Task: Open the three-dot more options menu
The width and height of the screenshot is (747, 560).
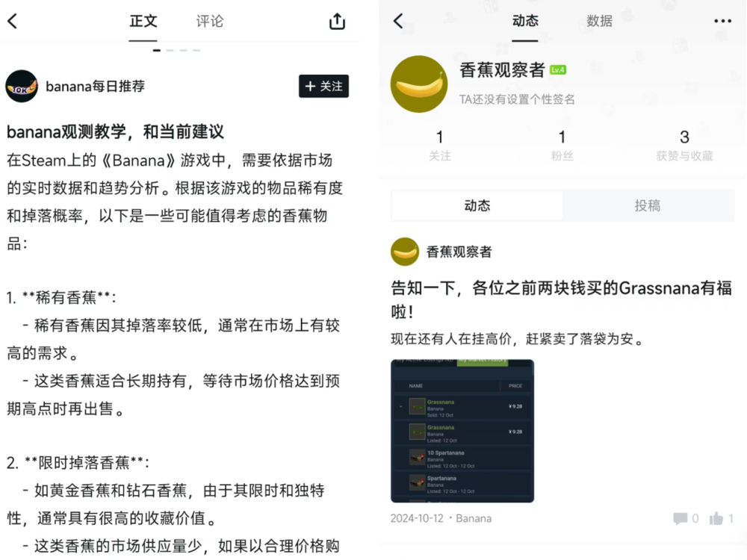Action: tap(722, 21)
